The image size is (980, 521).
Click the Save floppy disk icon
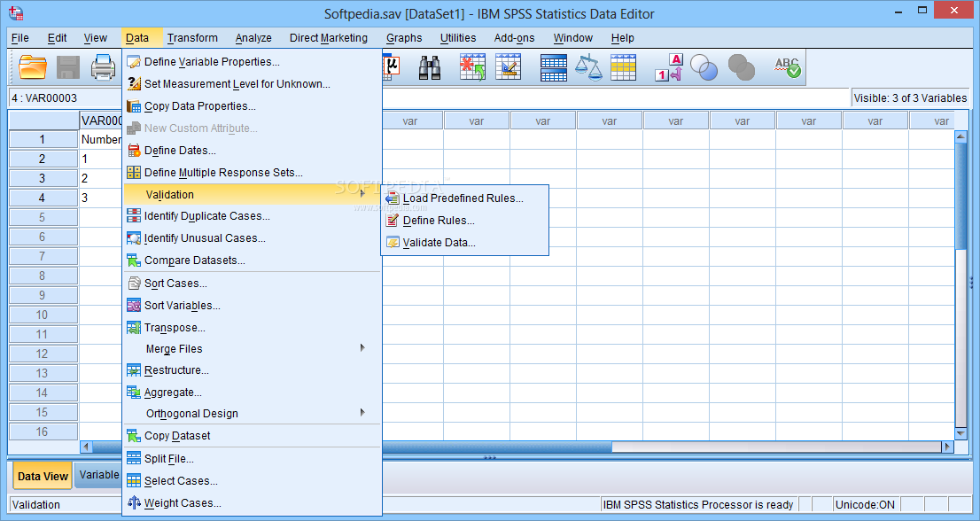[x=68, y=66]
